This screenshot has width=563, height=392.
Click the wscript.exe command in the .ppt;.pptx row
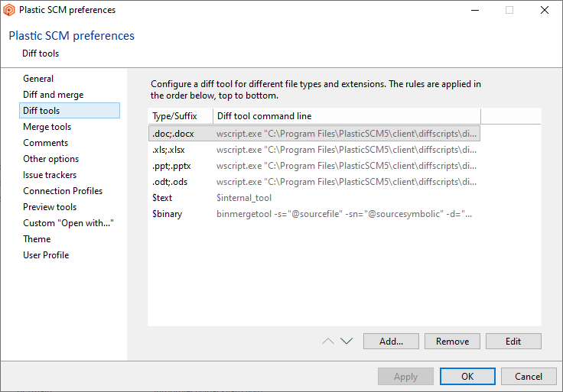[347, 166]
